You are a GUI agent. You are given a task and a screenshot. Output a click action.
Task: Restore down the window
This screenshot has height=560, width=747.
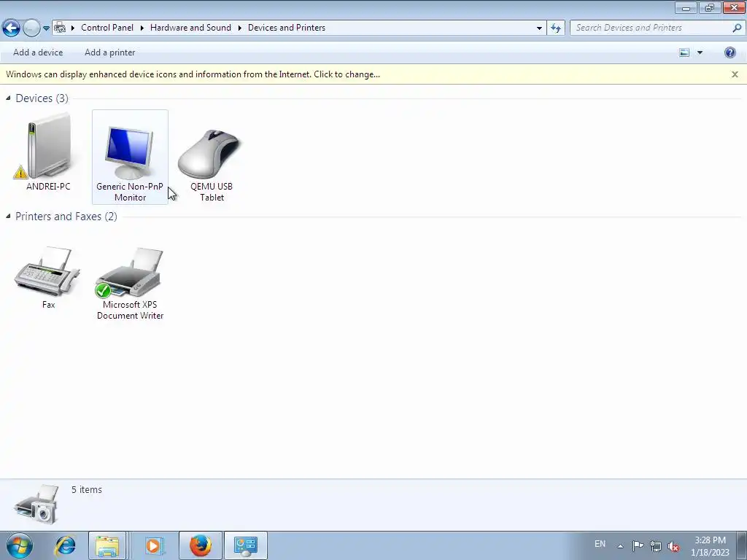pos(710,7)
